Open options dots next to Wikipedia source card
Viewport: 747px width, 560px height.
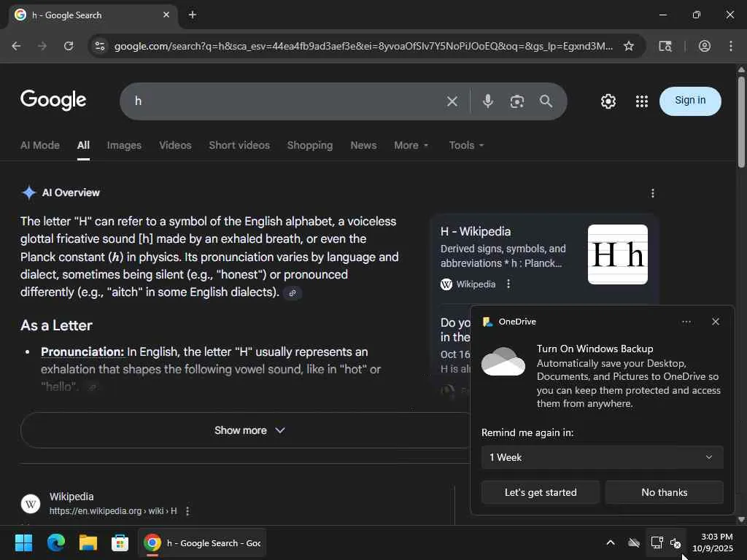point(508,284)
